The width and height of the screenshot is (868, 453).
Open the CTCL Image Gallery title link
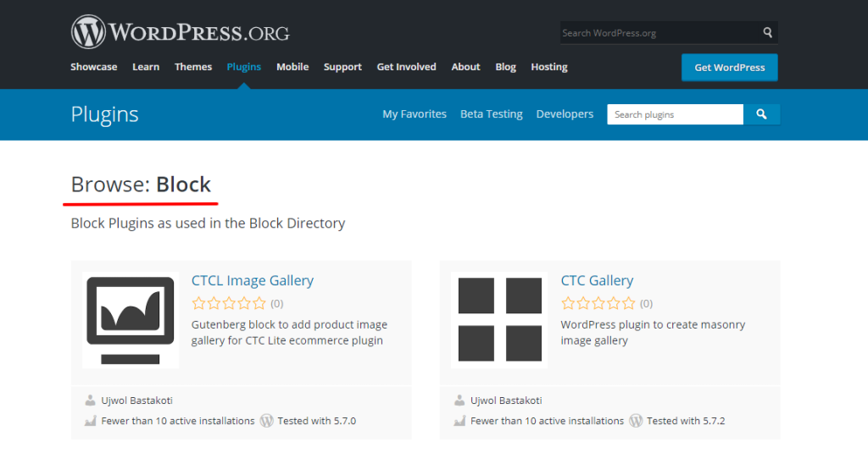pyautogui.click(x=253, y=280)
